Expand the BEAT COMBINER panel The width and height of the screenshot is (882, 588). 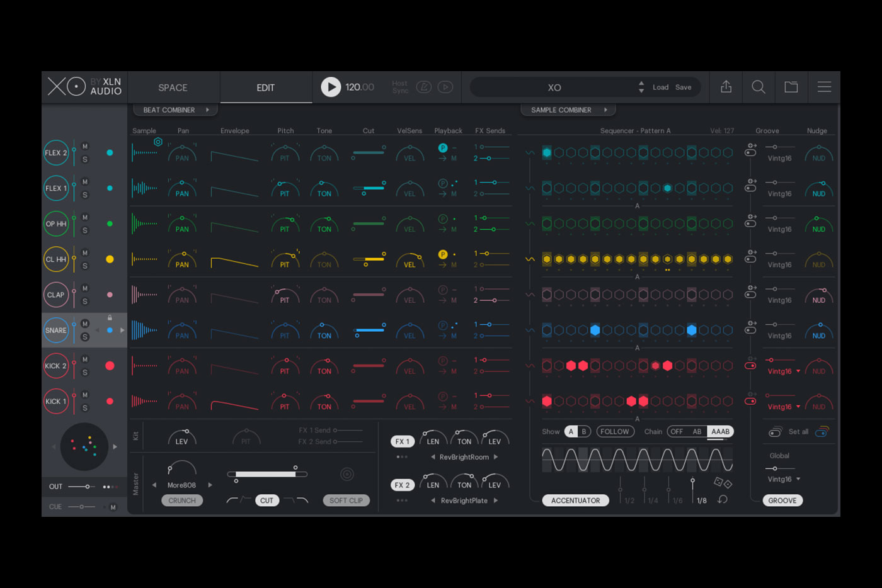175,110
